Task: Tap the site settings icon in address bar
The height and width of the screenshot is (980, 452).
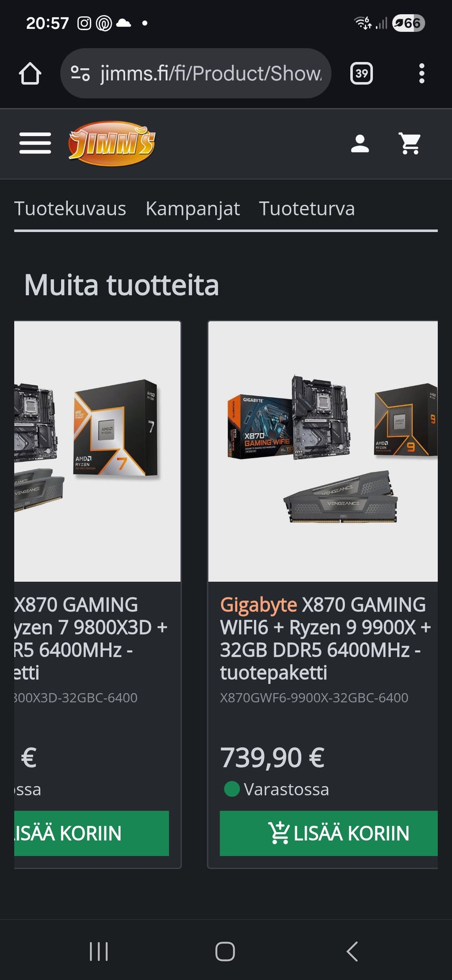Action: pos(81,73)
